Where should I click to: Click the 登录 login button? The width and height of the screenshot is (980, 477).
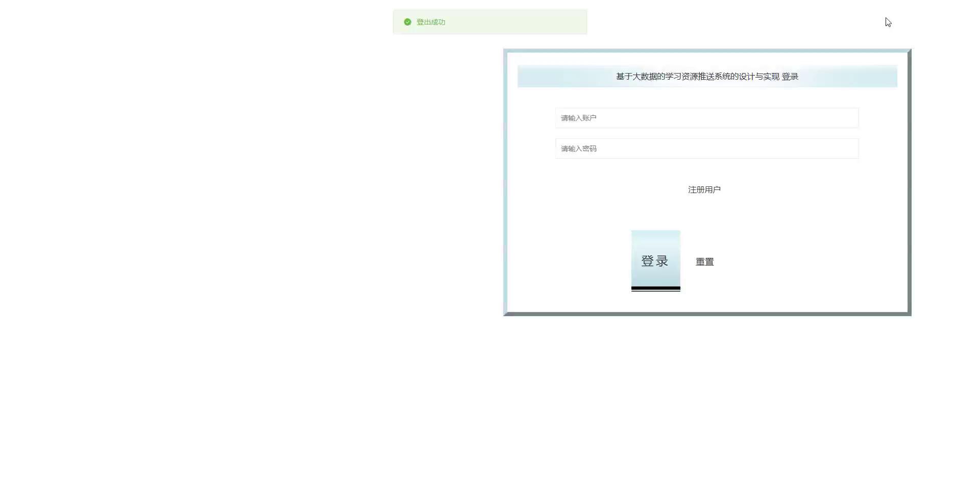coord(656,261)
